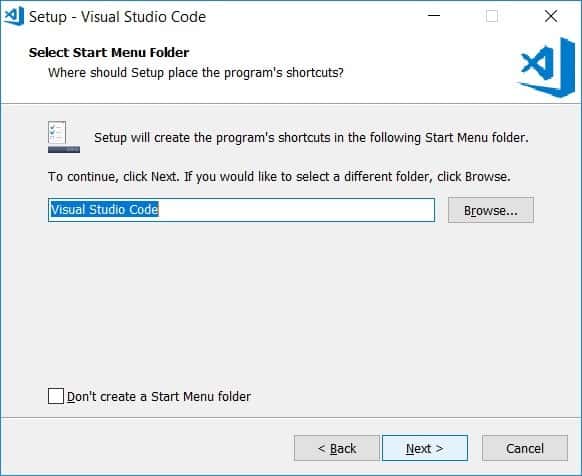The height and width of the screenshot is (476, 582).
Task: Click the "Select Start Menu Folder" heading
Action: click(109, 52)
